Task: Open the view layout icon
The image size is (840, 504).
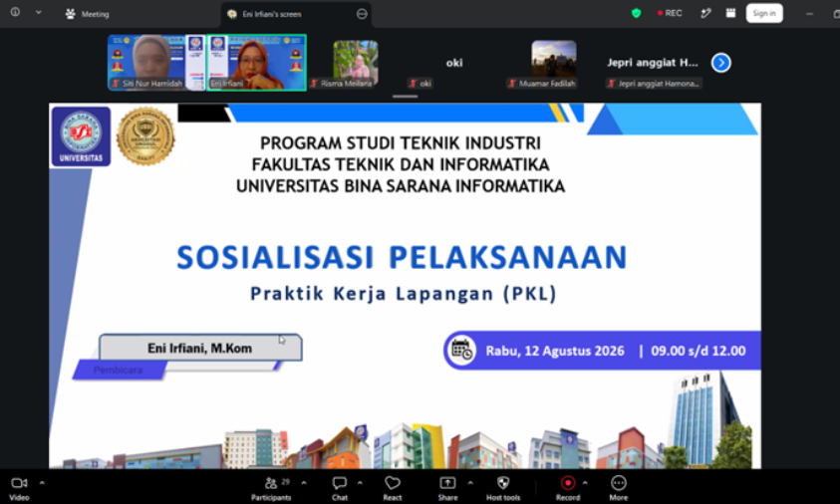Action: [730, 13]
